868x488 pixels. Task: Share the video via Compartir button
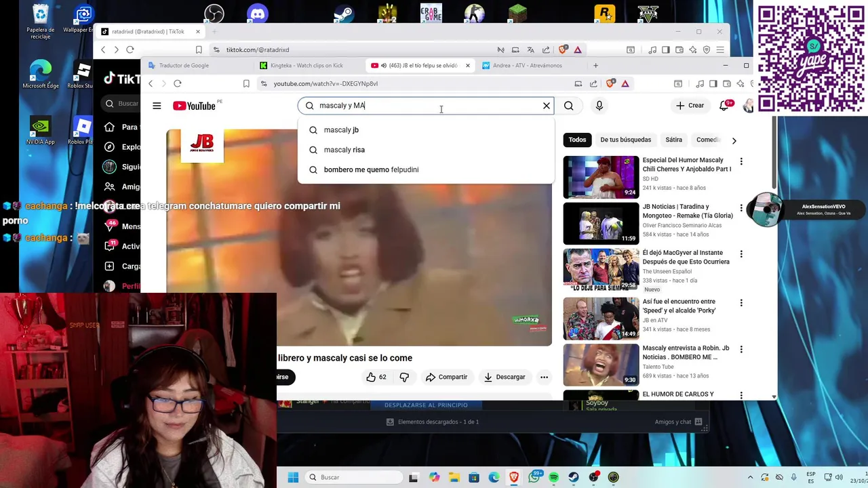[x=446, y=377]
